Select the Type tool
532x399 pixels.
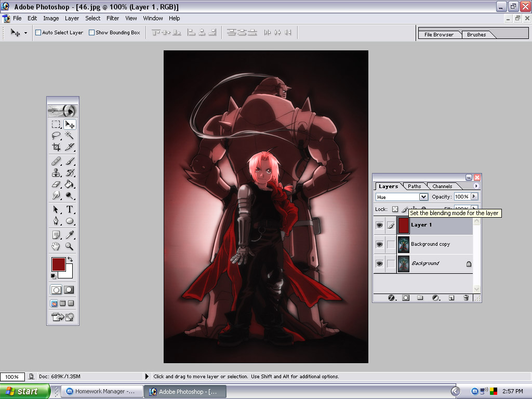(70, 209)
